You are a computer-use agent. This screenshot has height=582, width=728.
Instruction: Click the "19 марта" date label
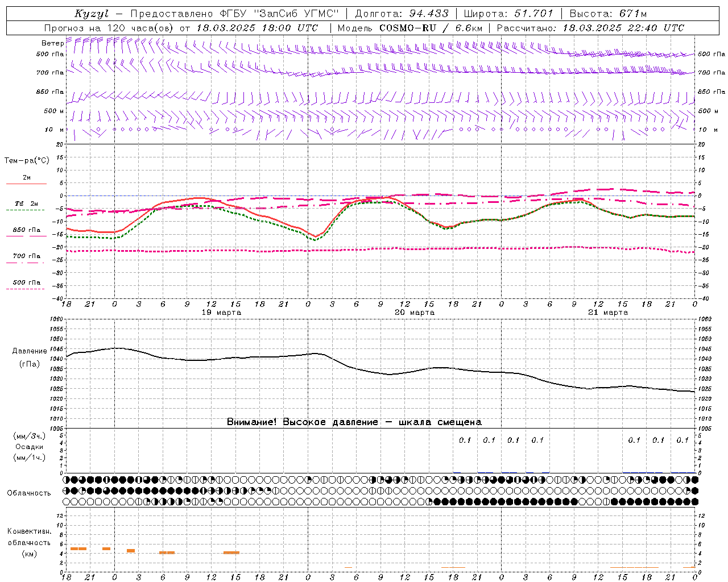(x=222, y=312)
